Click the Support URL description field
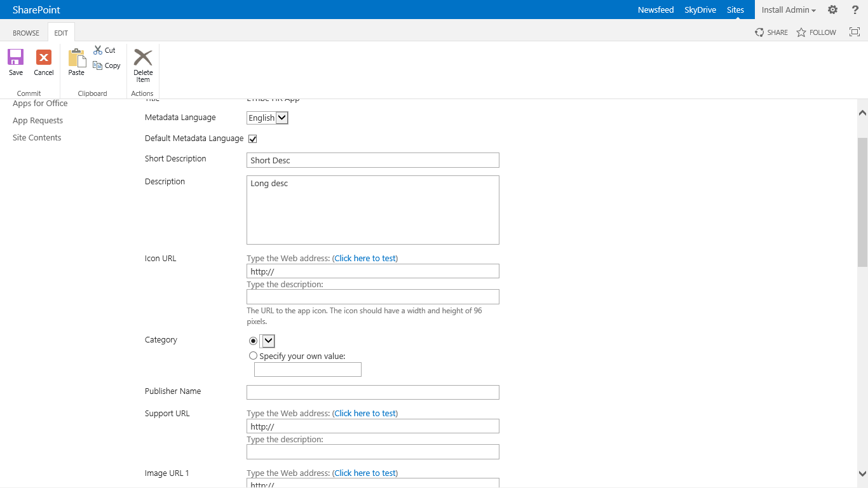The image size is (868, 488). [x=373, y=452]
